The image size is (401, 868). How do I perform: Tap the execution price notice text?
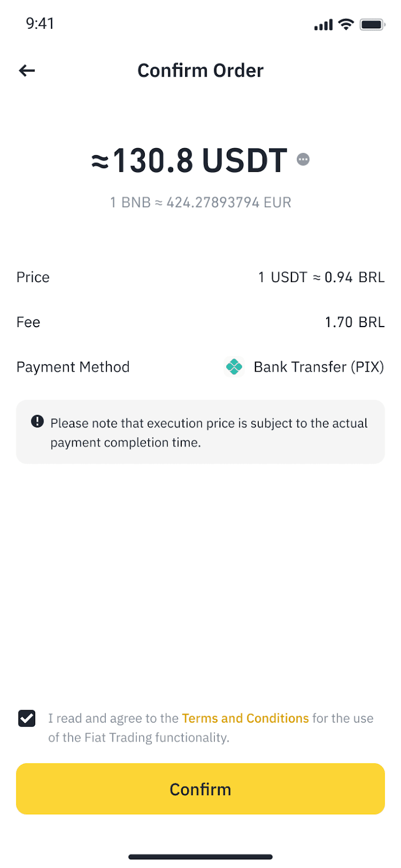pos(209,432)
